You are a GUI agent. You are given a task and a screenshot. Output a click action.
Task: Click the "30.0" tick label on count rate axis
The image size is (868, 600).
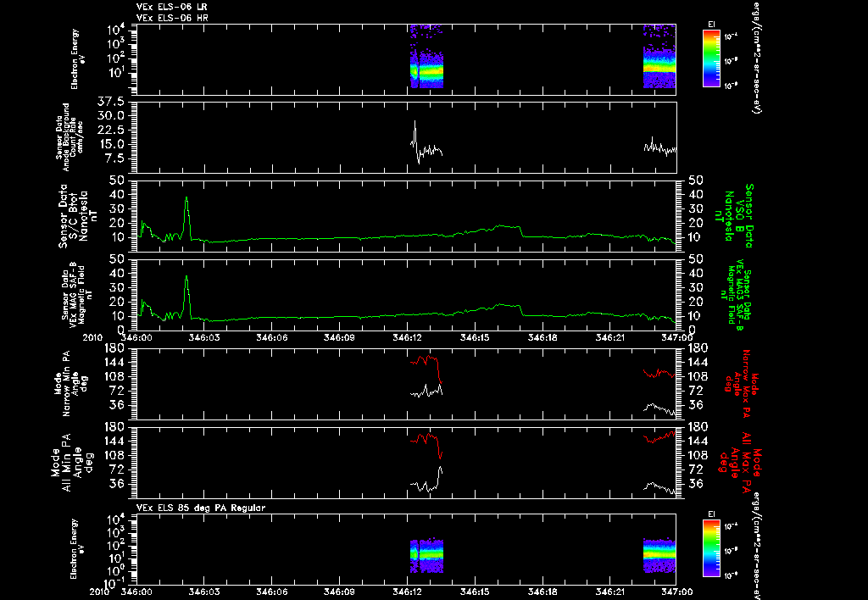coord(113,116)
